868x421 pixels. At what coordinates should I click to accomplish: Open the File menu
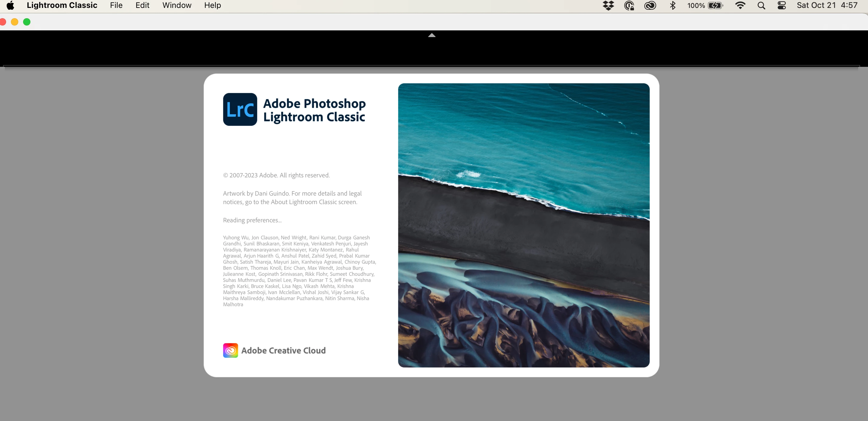[116, 5]
